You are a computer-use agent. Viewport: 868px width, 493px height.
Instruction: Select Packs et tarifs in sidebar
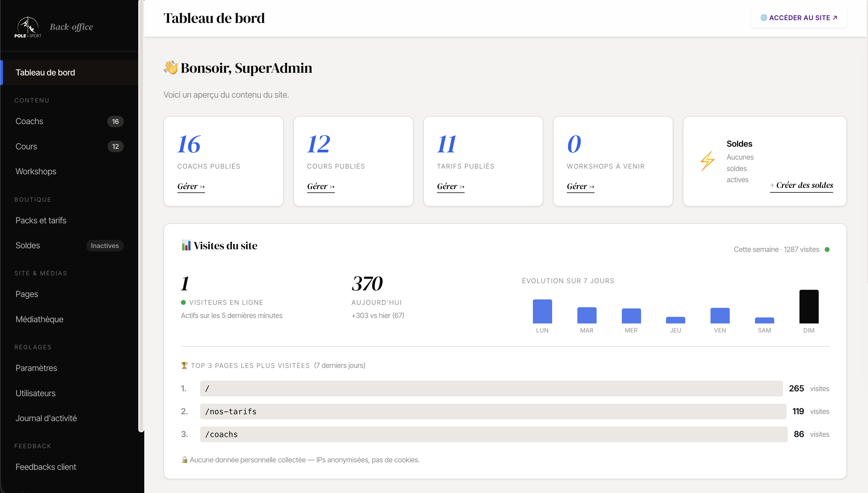69,220
